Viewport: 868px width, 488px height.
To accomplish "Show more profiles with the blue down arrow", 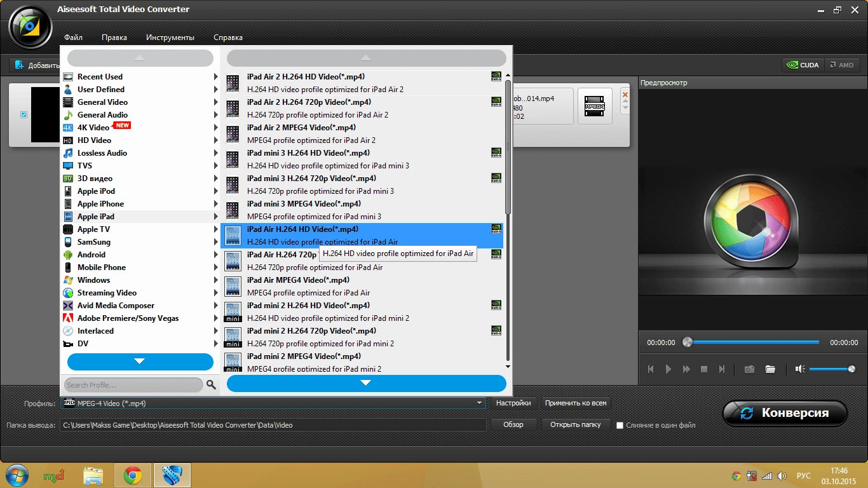I will tap(367, 383).
